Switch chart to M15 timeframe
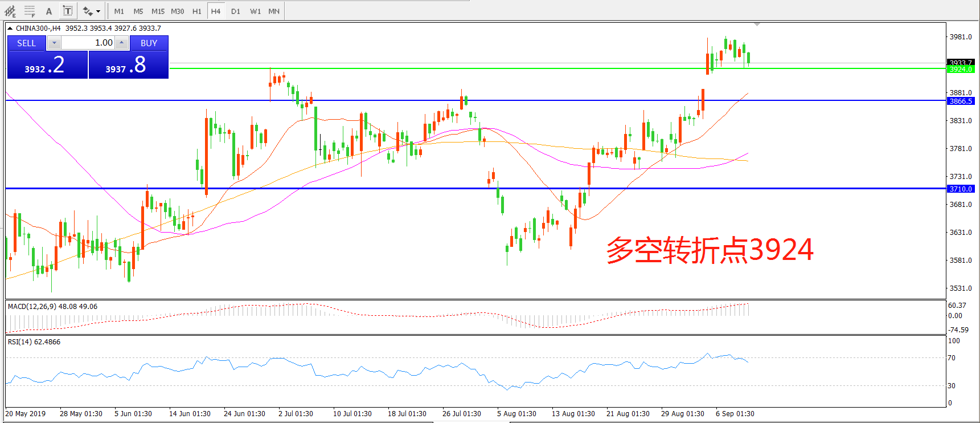Image resolution: width=980 pixels, height=423 pixels. pyautogui.click(x=158, y=11)
